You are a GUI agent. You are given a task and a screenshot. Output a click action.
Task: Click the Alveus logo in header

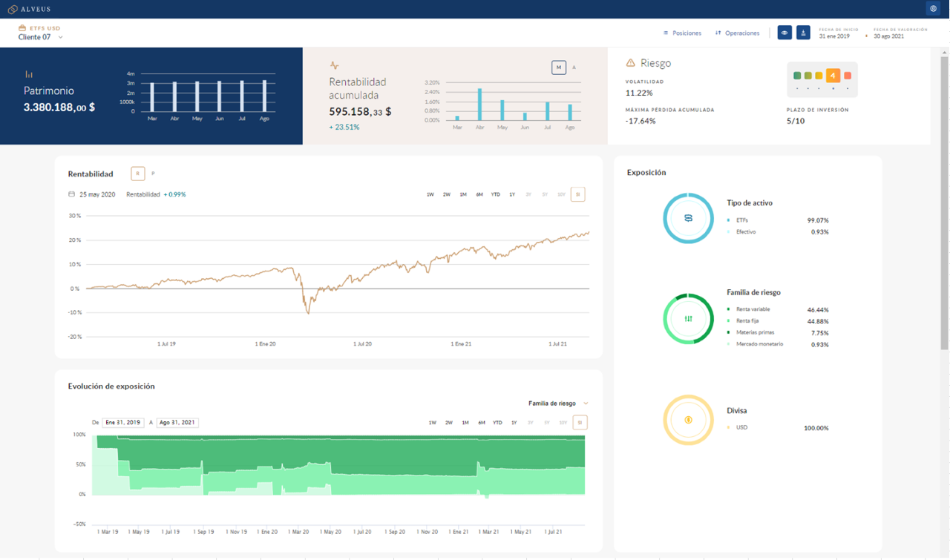[x=29, y=9]
